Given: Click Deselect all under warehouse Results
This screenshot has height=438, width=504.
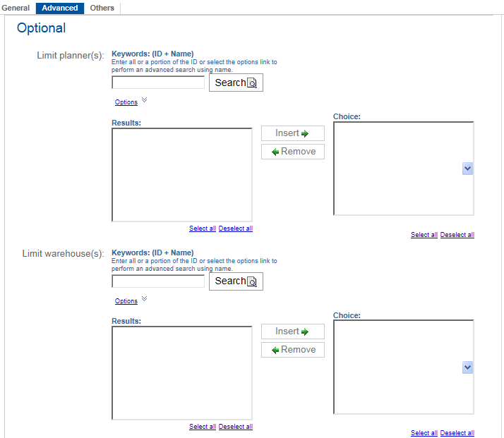Looking at the screenshot, I should (x=236, y=427).
